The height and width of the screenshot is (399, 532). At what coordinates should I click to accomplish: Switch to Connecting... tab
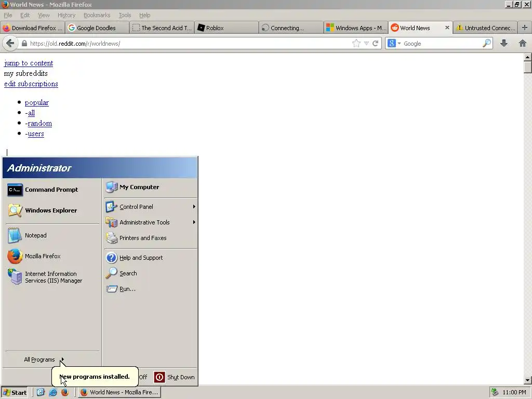coord(291,28)
